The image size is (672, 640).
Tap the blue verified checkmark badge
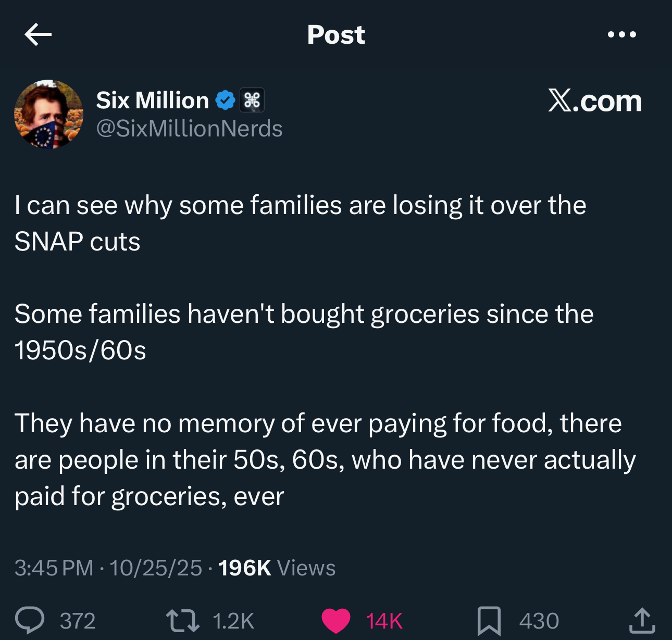225,100
